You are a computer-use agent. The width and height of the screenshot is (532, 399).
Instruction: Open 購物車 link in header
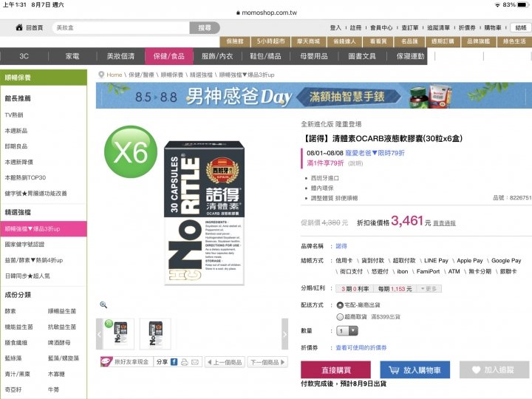[493, 28]
